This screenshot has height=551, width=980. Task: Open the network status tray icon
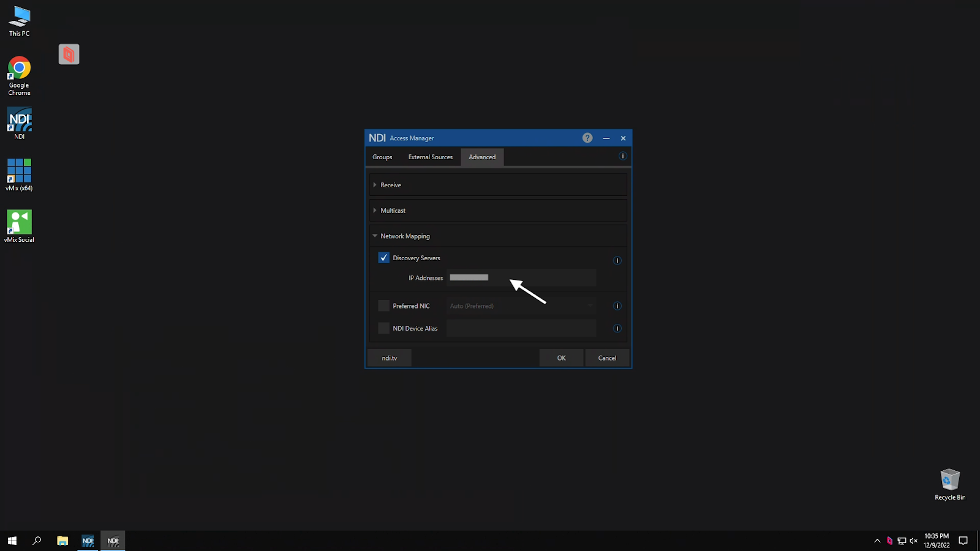coord(902,541)
